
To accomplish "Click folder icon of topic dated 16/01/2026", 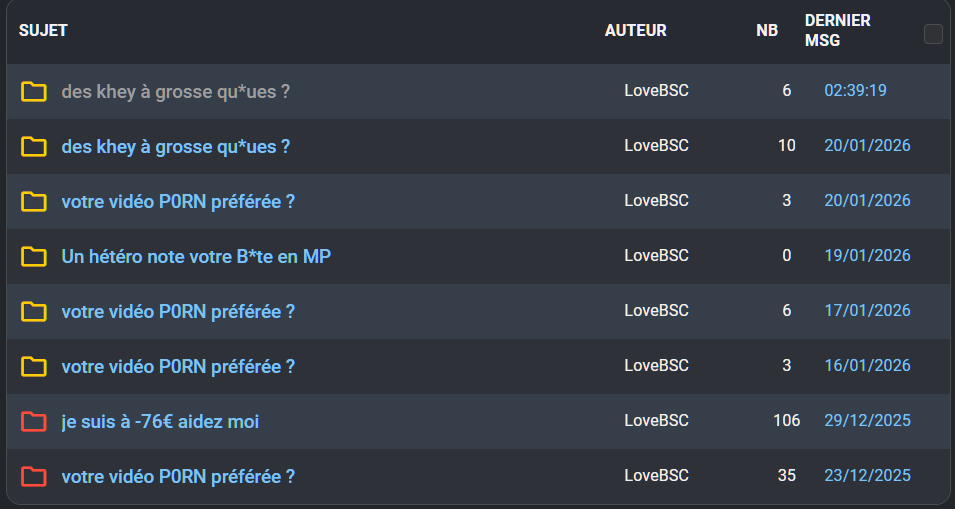I will pyautogui.click(x=34, y=367).
